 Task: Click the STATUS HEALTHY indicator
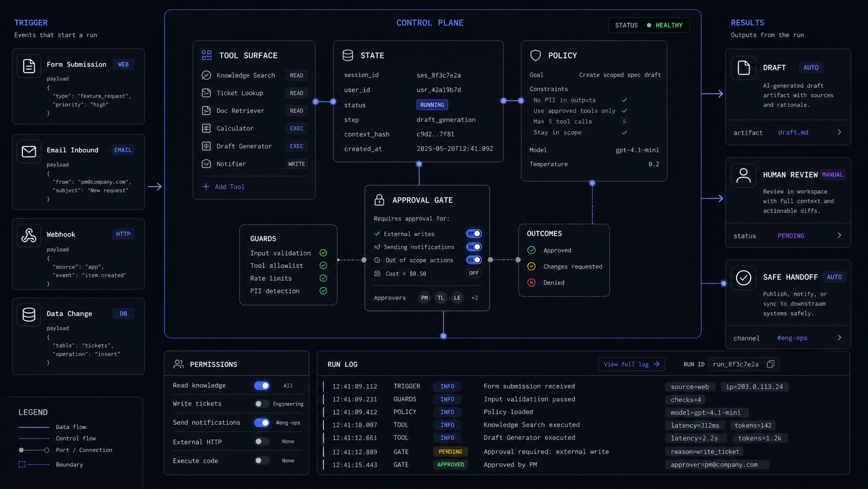click(x=649, y=25)
